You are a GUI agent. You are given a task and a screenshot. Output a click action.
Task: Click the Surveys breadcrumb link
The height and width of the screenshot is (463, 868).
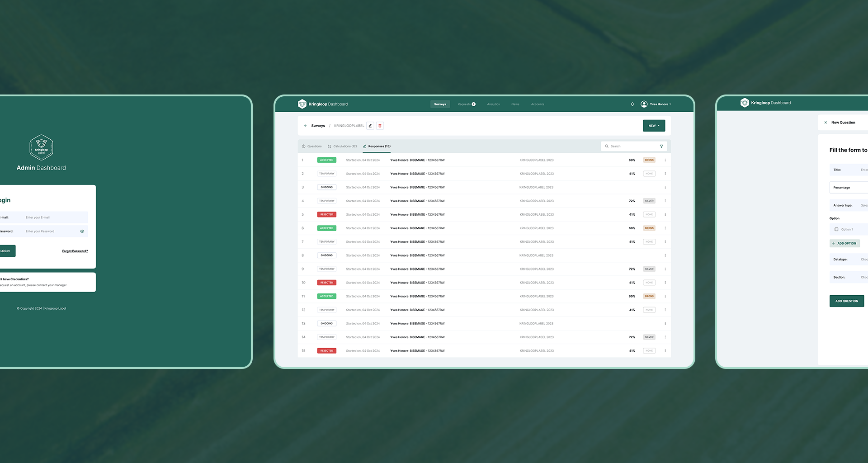coord(318,126)
